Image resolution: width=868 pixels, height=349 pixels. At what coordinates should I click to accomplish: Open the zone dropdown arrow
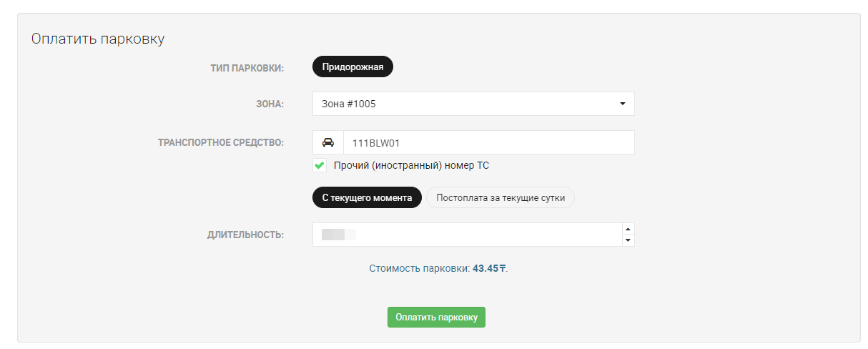pyautogui.click(x=622, y=104)
